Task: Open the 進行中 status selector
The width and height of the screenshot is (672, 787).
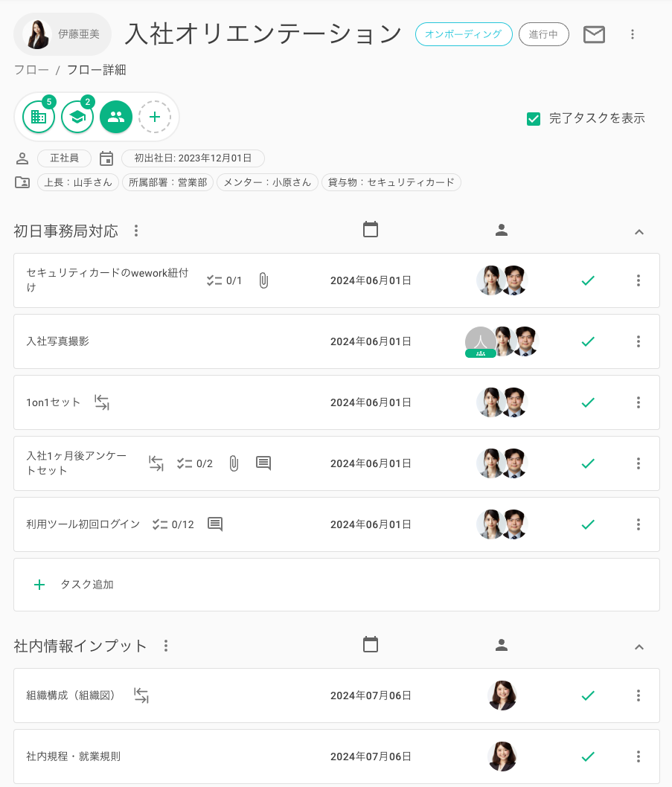Action: pos(544,34)
